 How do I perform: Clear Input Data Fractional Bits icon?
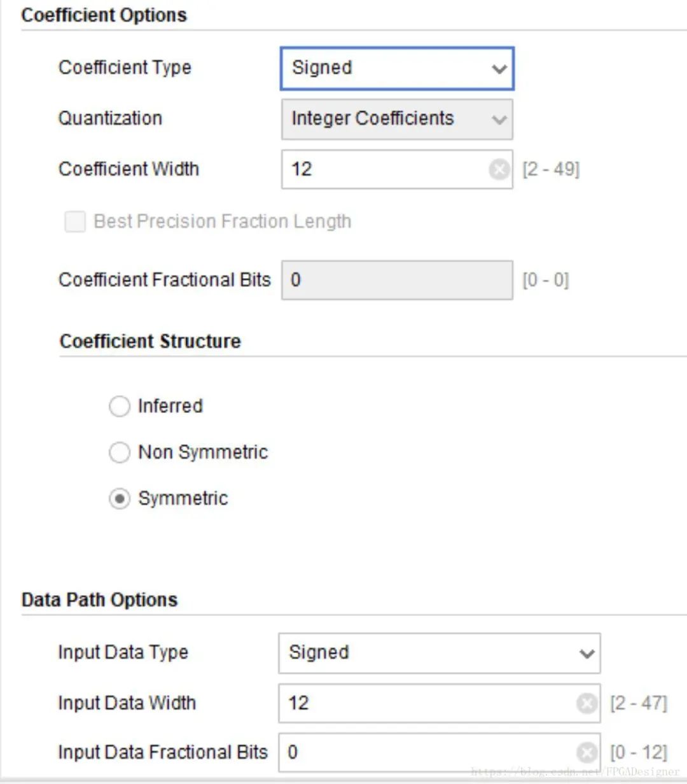586,752
